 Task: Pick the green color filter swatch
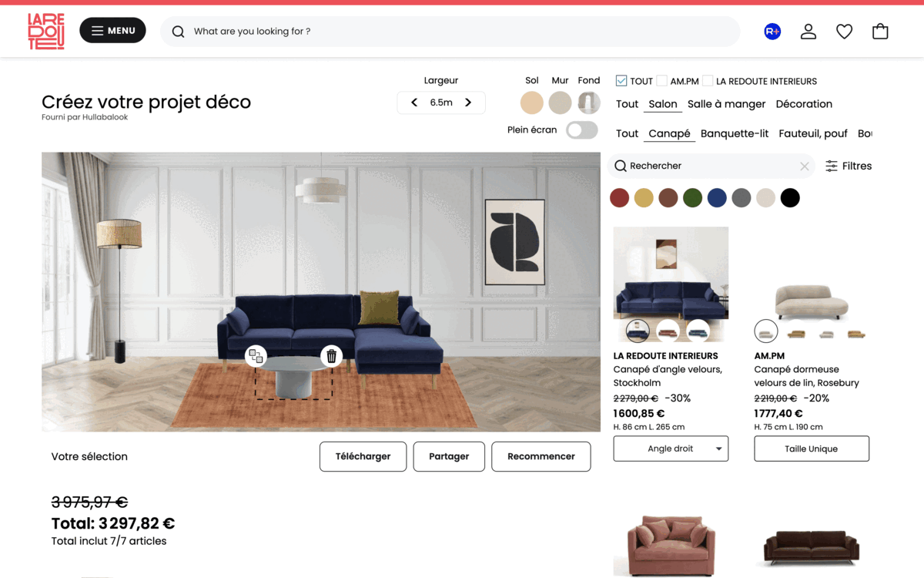692,198
